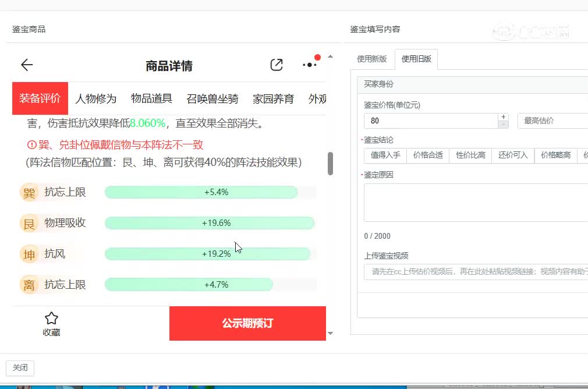Select the 性价比高 conclusion option
Image resolution: width=588 pixels, height=389 pixels.
click(470, 155)
